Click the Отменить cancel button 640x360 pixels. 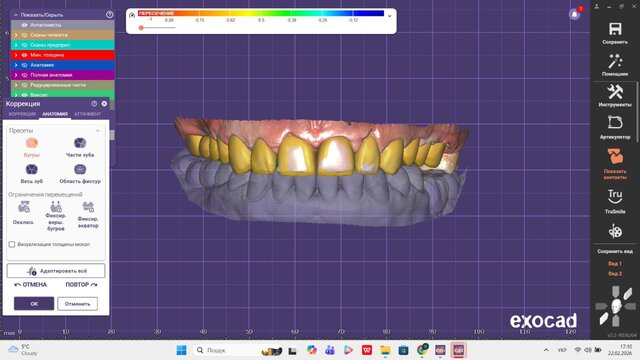pyautogui.click(x=78, y=304)
